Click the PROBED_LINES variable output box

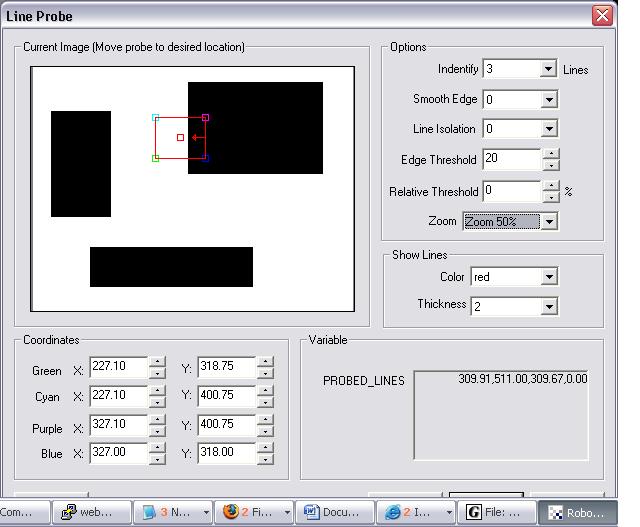tap(501, 415)
